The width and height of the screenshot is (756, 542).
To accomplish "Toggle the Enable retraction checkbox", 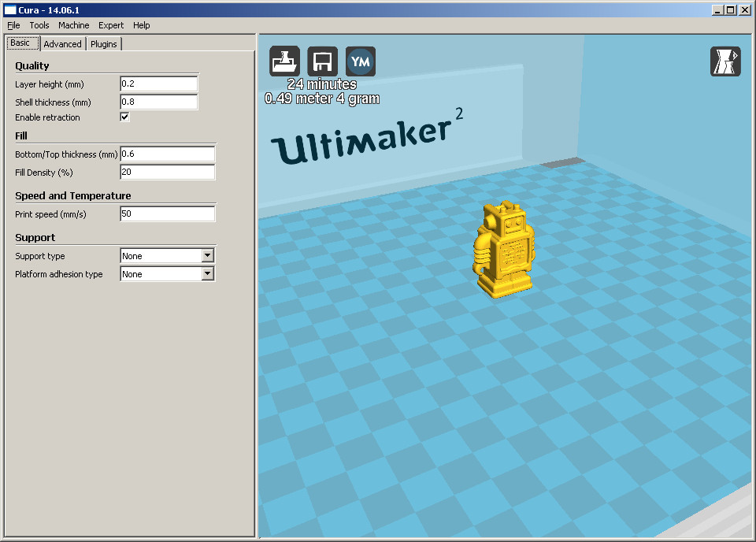I will click(124, 117).
